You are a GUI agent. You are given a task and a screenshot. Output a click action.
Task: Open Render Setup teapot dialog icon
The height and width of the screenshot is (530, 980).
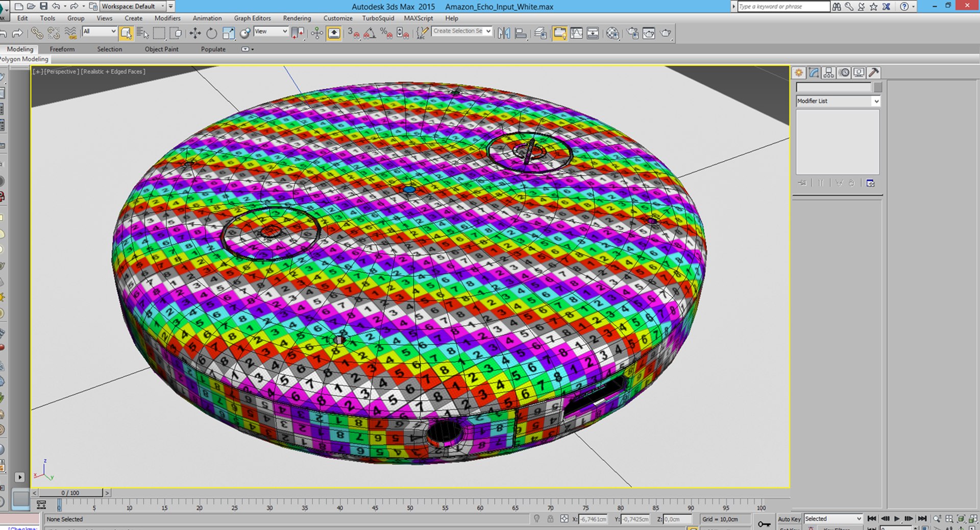coord(632,33)
